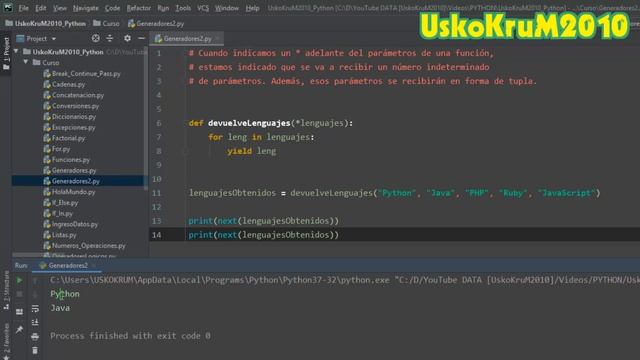Click the Project tree vertical scrollbar
Viewport: 640px width, 360px height.
(x=146, y=118)
